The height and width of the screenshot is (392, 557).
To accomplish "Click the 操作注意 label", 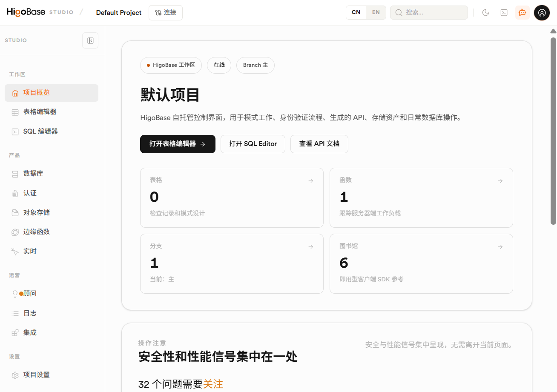I will point(152,343).
